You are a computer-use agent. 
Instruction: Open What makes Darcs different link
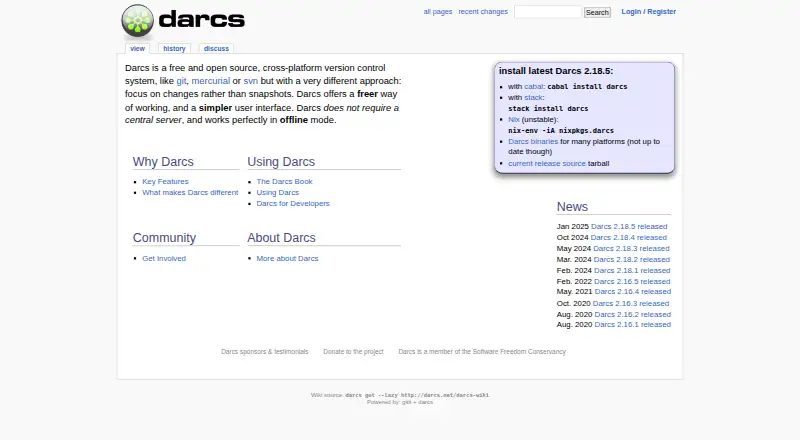click(190, 192)
